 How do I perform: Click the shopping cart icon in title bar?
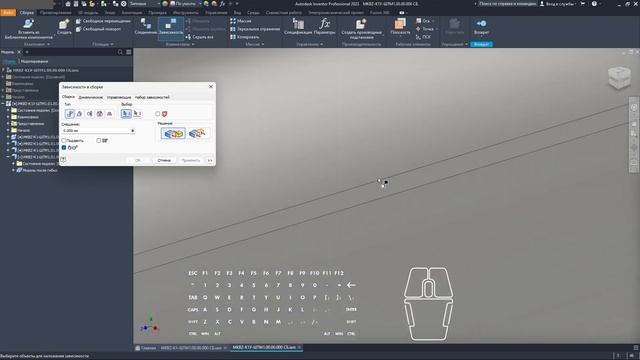coord(582,4)
